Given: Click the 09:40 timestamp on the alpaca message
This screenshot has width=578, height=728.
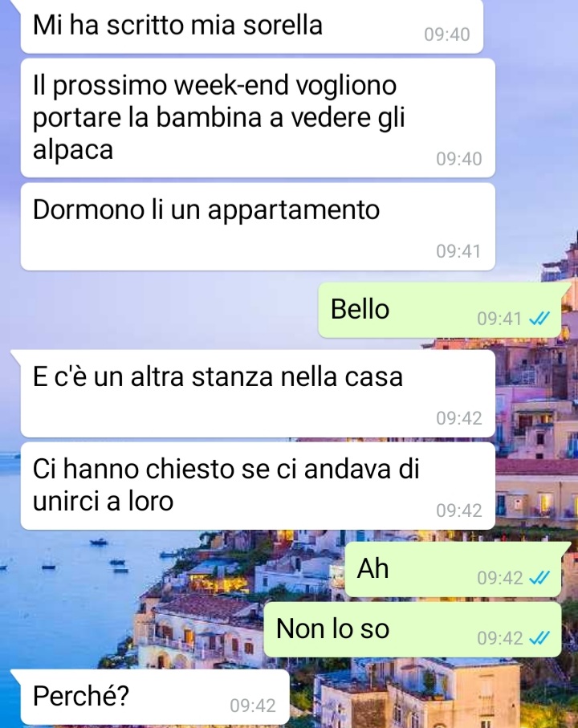Looking at the screenshot, I should [x=458, y=159].
